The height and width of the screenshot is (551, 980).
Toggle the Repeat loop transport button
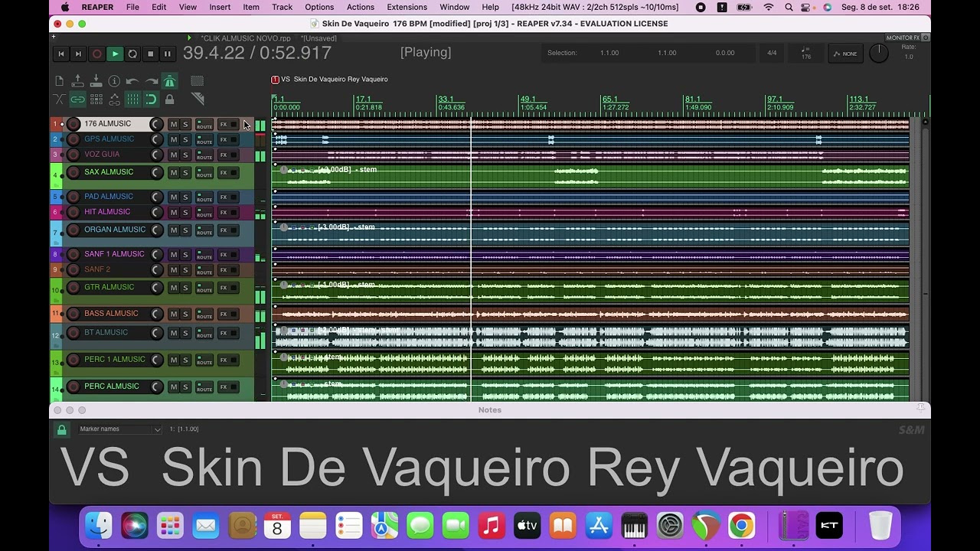132,54
